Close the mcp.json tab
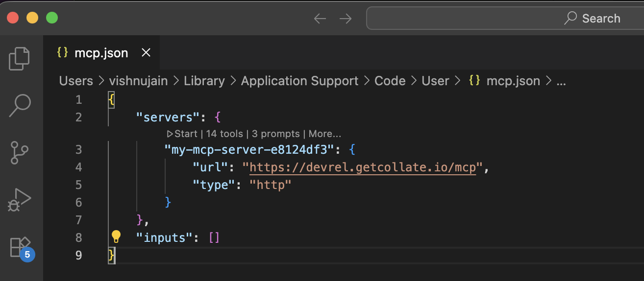The width and height of the screenshot is (644, 281). coord(146,53)
